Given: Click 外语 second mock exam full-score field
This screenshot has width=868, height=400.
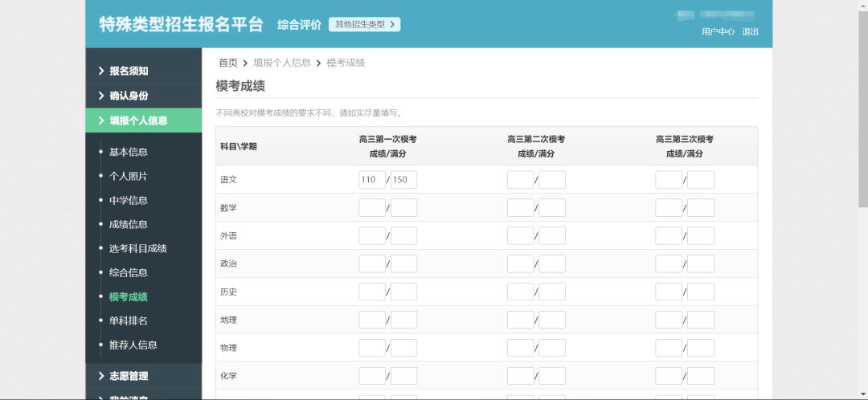Looking at the screenshot, I should (x=552, y=235).
